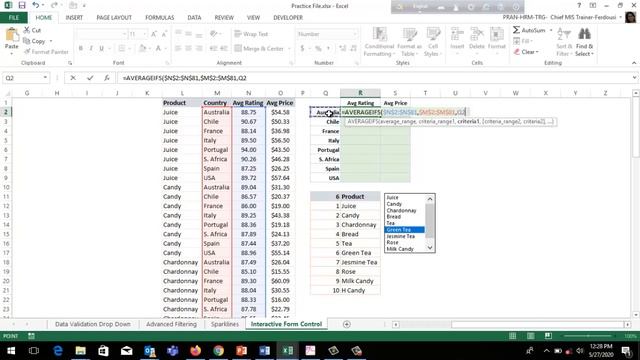Switch to Normal view in status bar

tap(513, 336)
